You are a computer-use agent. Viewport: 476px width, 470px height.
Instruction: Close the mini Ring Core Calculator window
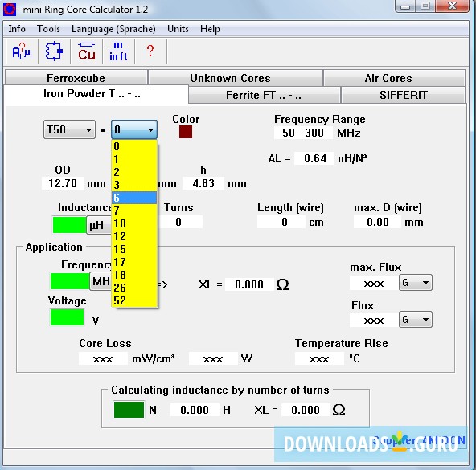pyautogui.click(x=453, y=6)
